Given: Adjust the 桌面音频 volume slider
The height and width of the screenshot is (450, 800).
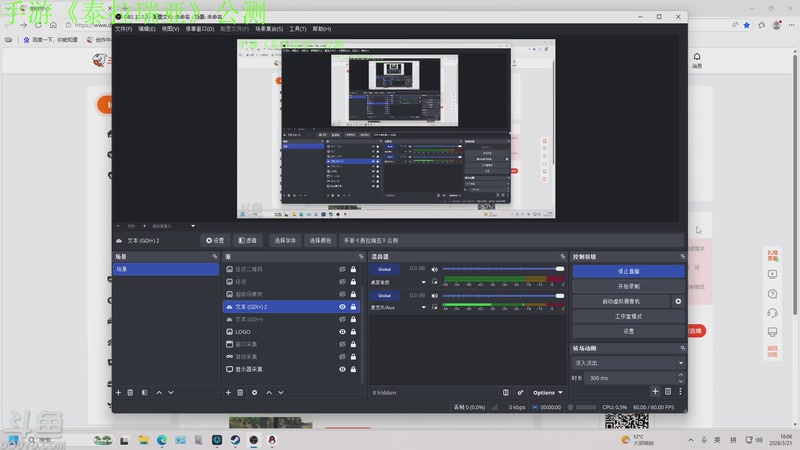Looking at the screenshot, I should [503, 269].
